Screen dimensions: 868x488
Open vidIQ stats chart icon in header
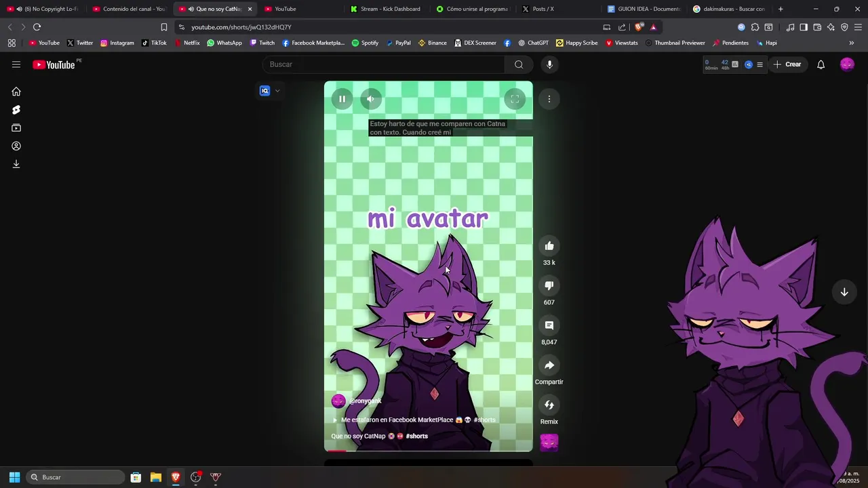coord(735,64)
